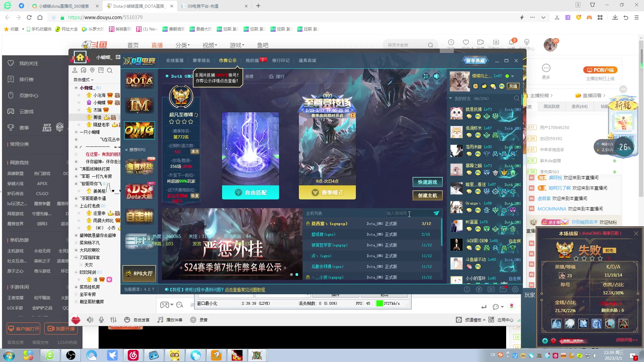Screen dimensions: 644x362
Task: Refresh rank icon beside 超凡至尊VIII
Action: click(196, 115)
